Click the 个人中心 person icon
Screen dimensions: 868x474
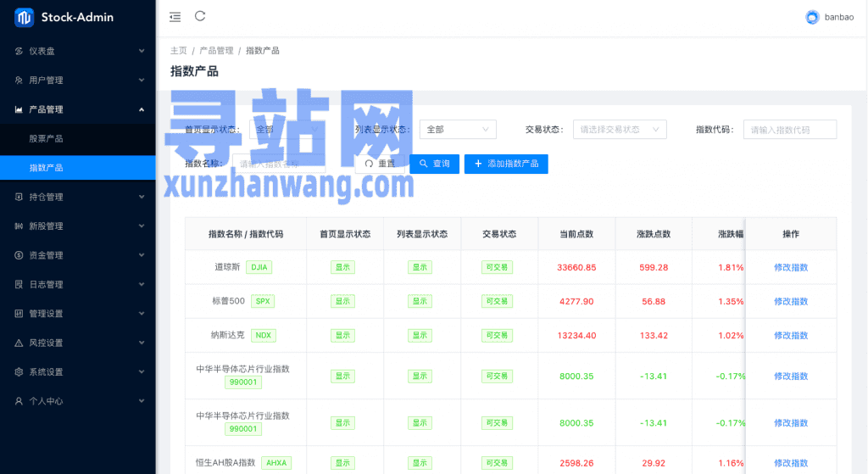19,401
